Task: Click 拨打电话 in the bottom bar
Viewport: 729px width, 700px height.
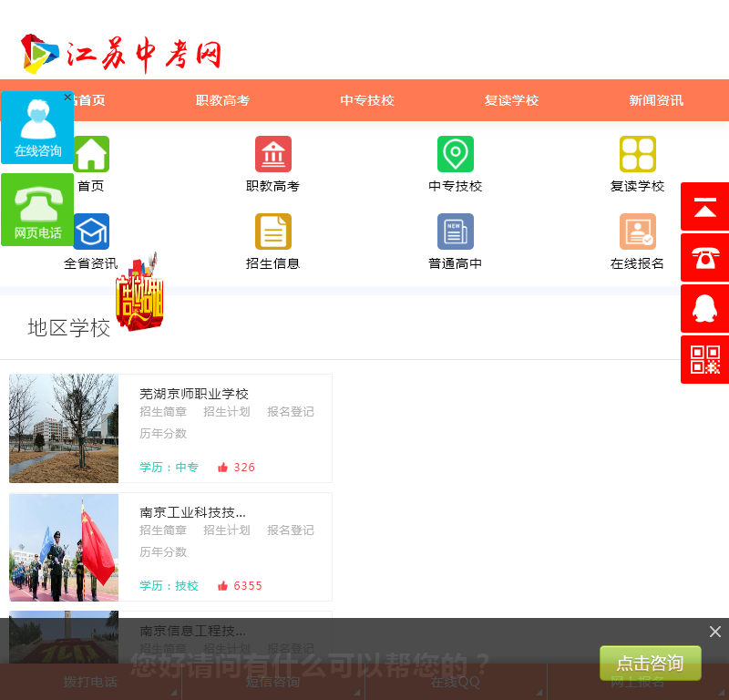Action: point(90,682)
